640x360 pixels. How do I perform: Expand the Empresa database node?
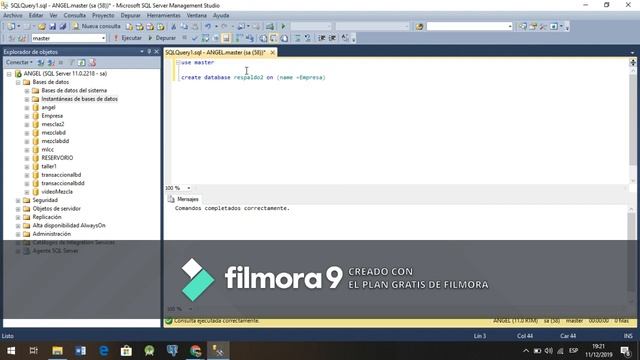(27, 116)
